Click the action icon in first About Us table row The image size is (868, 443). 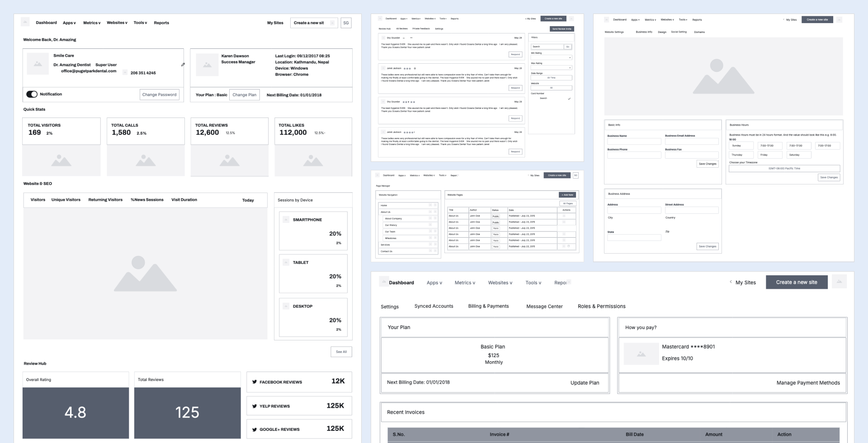coord(564,216)
